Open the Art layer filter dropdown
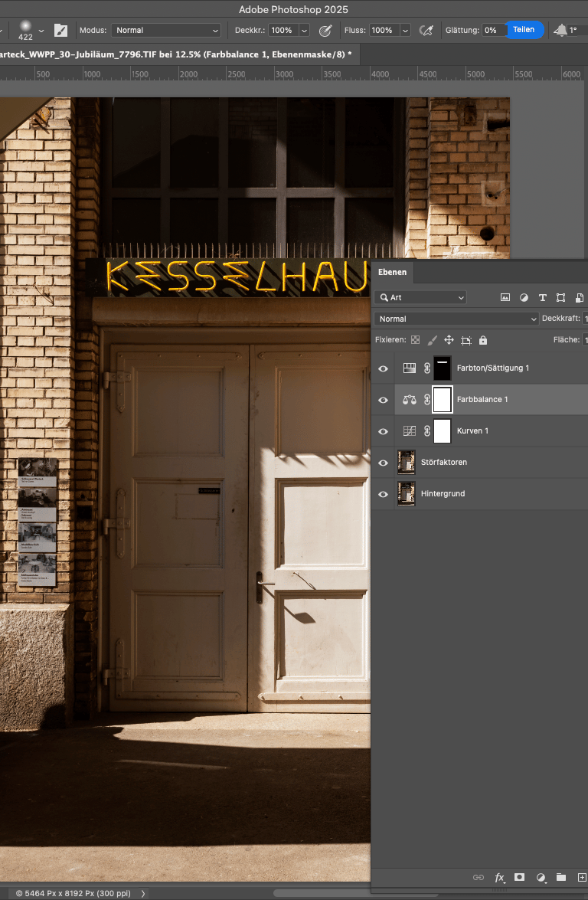The height and width of the screenshot is (900, 588). point(420,297)
